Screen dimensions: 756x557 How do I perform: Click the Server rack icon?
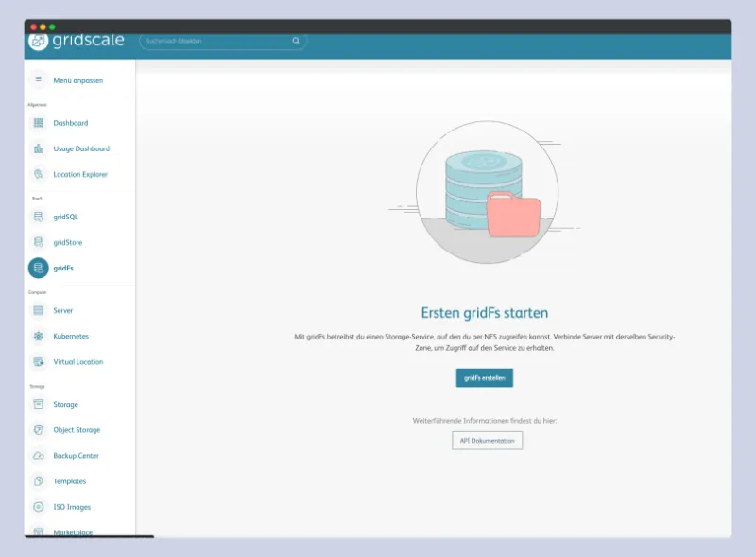(x=39, y=310)
